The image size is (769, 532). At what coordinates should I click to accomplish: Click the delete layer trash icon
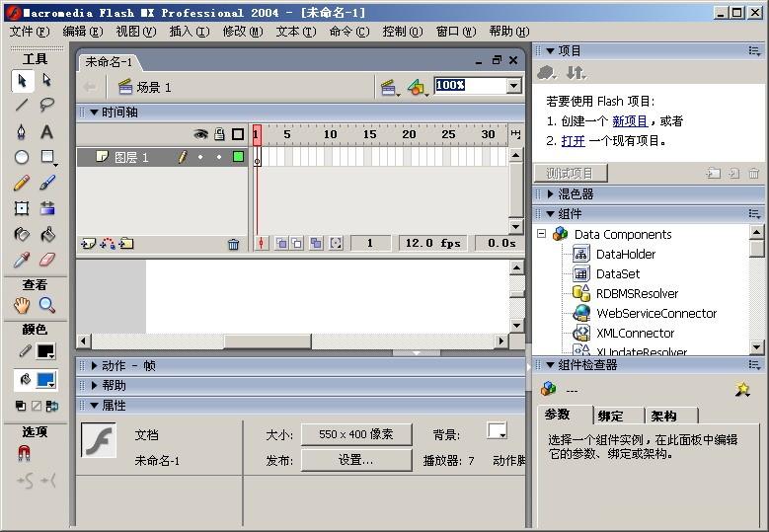[233, 244]
